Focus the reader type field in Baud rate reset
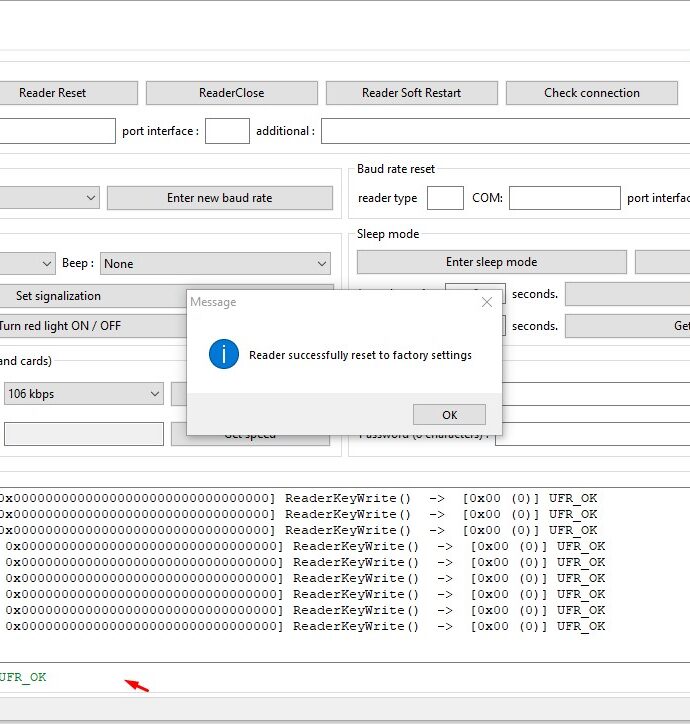690x724 pixels. point(445,198)
